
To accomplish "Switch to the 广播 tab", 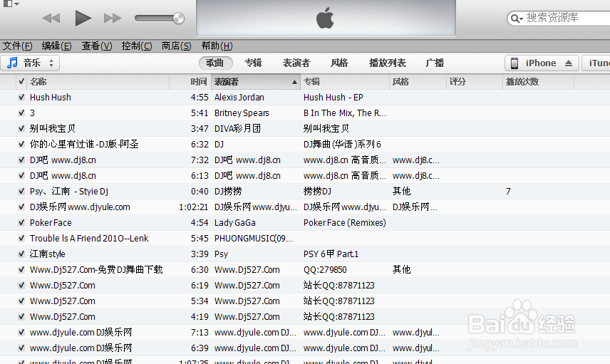I will point(435,63).
